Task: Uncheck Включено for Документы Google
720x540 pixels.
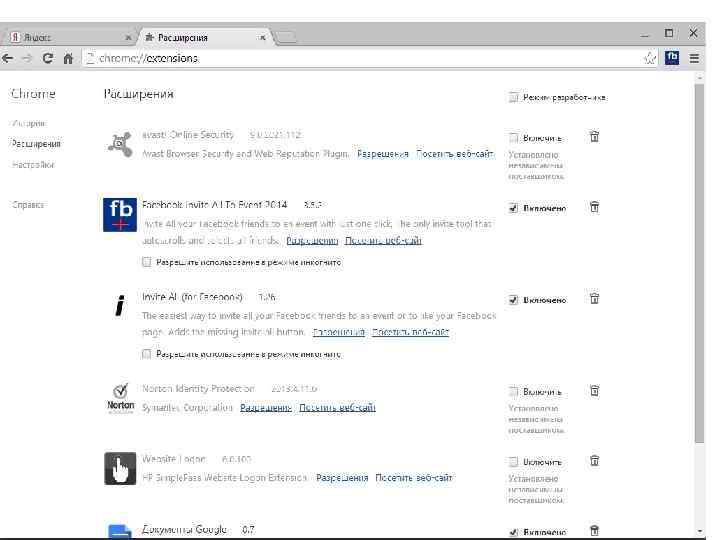Action: [513, 532]
